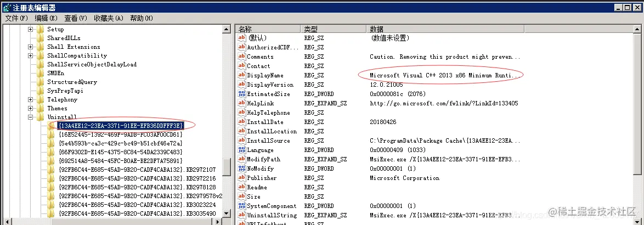Click the ShellServiceObjectDelayLoad folder icon

tap(40, 64)
